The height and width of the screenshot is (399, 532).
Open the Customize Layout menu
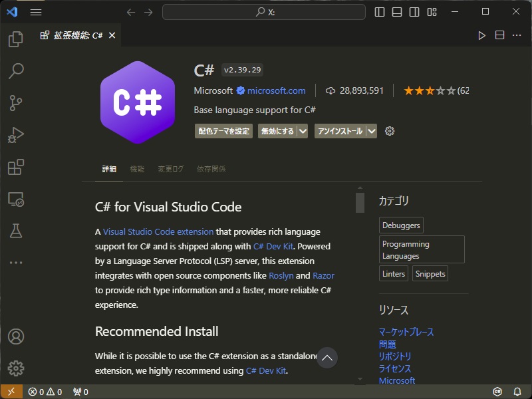[432, 12]
